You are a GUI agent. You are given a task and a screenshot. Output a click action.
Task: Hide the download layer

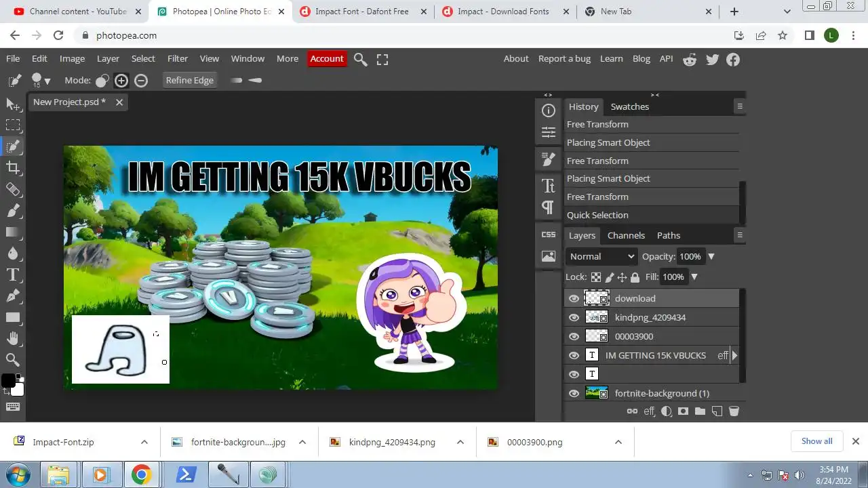coord(574,298)
